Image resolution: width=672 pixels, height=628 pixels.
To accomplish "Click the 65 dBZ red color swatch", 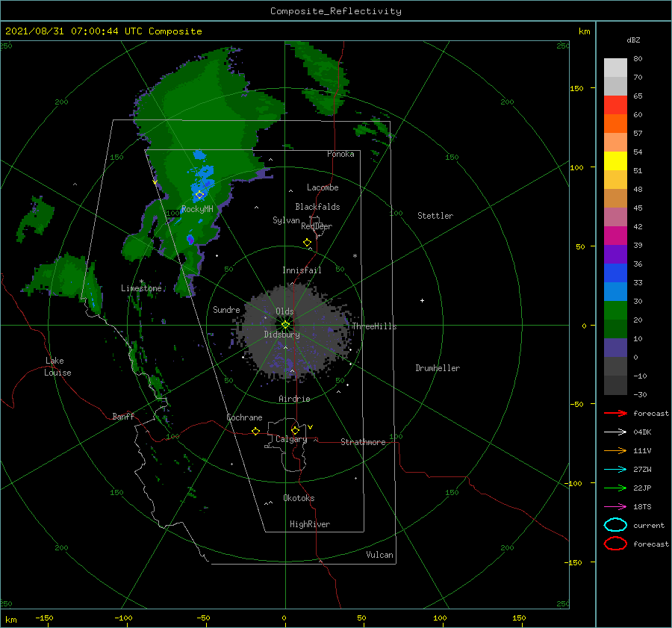I will pos(615,105).
